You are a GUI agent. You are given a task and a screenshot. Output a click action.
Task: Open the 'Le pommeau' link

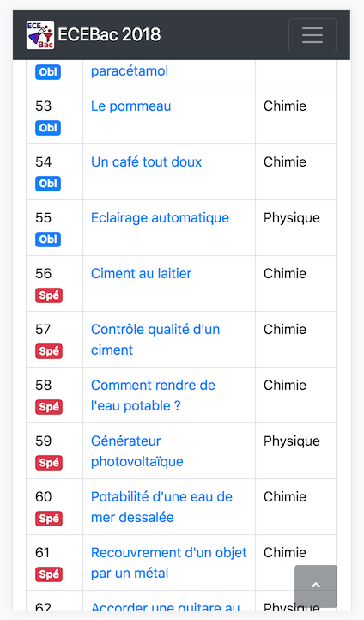click(130, 106)
